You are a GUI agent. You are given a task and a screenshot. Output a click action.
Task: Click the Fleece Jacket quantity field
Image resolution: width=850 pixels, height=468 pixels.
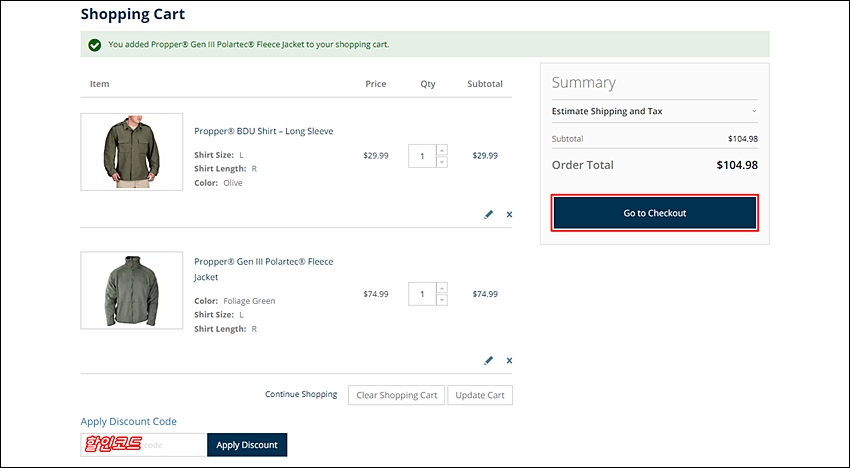pos(422,294)
